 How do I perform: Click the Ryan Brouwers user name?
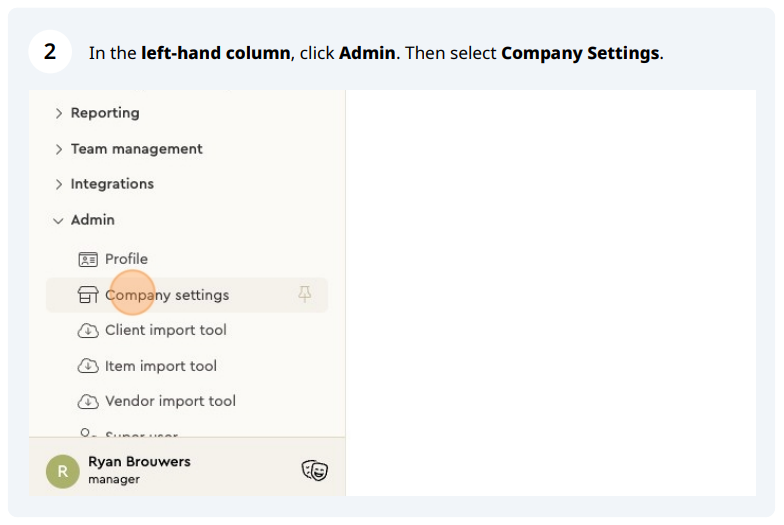click(139, 462)
